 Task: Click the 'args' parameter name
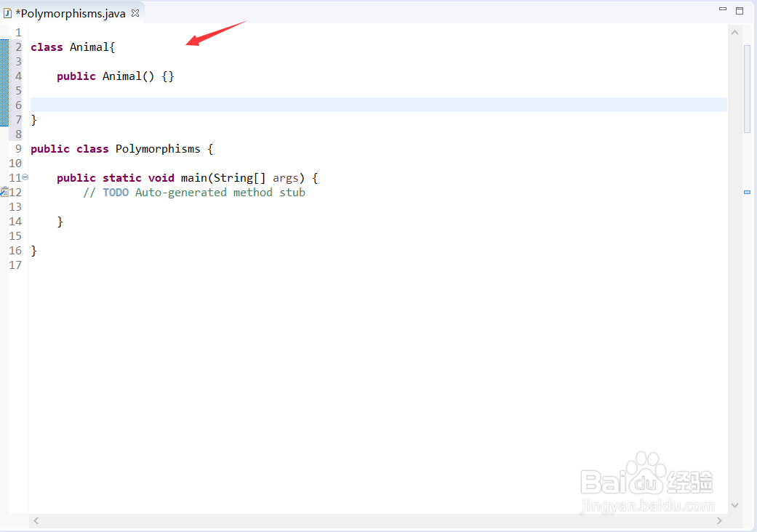tap(286, 179)
